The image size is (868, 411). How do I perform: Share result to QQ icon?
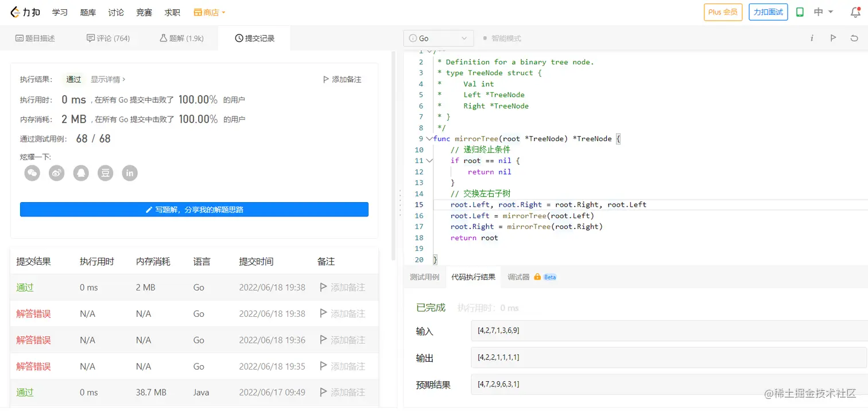point(81,173)
